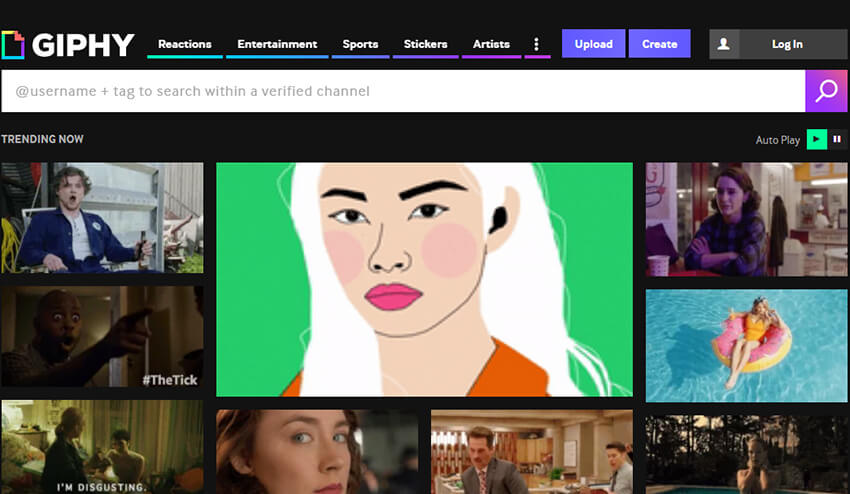Open the Reactions category
The height and width of the screenshot is (494, 850).
click(x=185, y=44)
